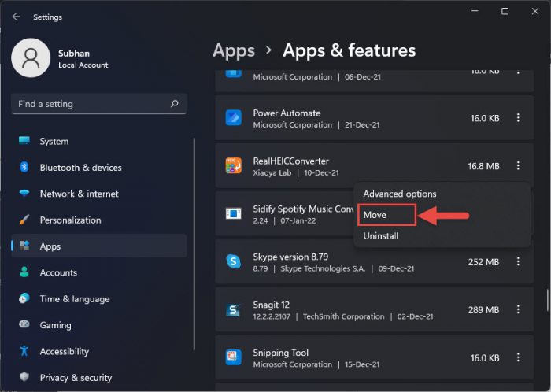Click the RealHEICConverter app icon
Image resolution: width=551 pixels, height=392 pixels.
(233, 166)
